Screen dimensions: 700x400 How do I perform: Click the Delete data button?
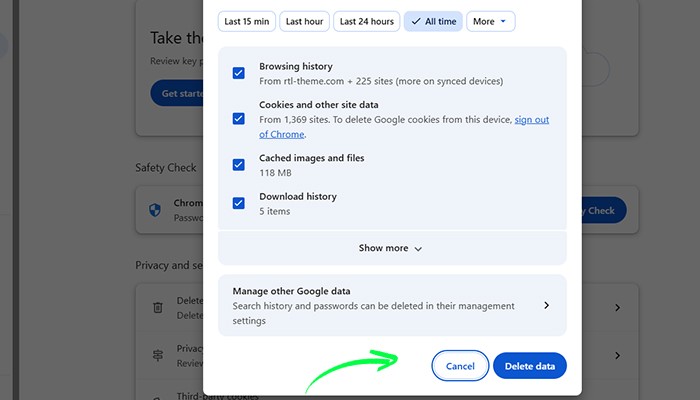(x=530, y=366)
